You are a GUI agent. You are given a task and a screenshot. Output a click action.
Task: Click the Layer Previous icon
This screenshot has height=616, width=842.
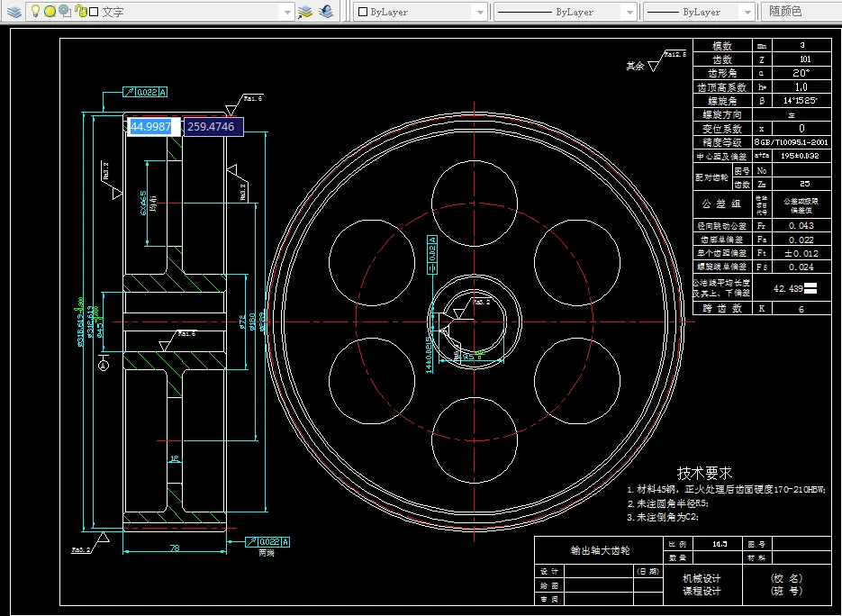tap(326, 12)
